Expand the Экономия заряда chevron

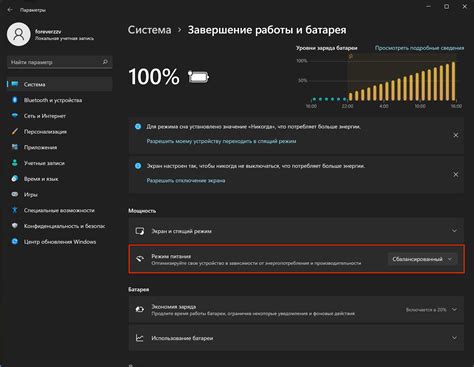coord(454,310)
